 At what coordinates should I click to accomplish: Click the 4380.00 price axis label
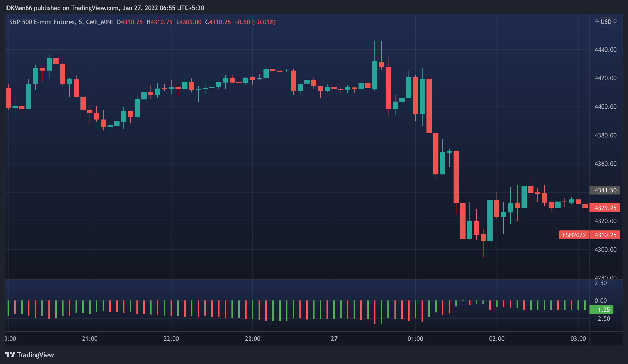606,135
